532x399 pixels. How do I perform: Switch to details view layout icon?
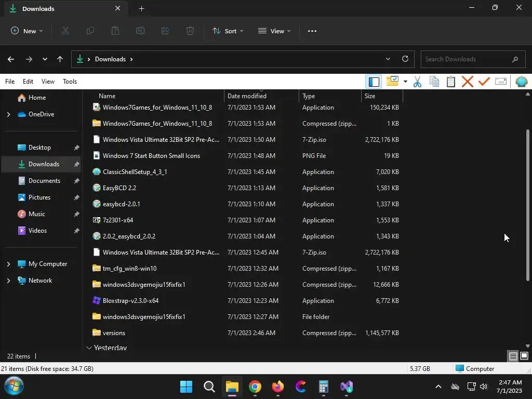[513, 356]
